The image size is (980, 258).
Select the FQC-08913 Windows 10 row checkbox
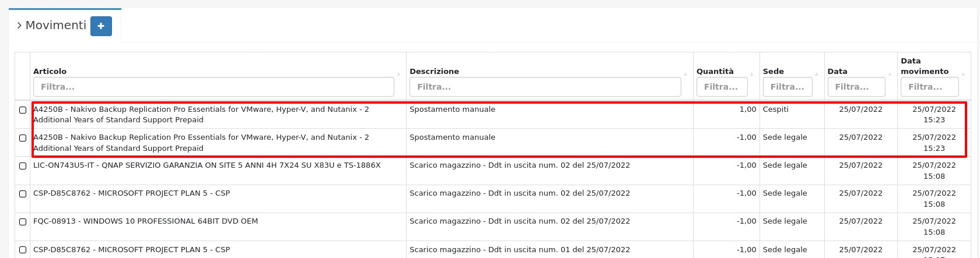(23, 222)
